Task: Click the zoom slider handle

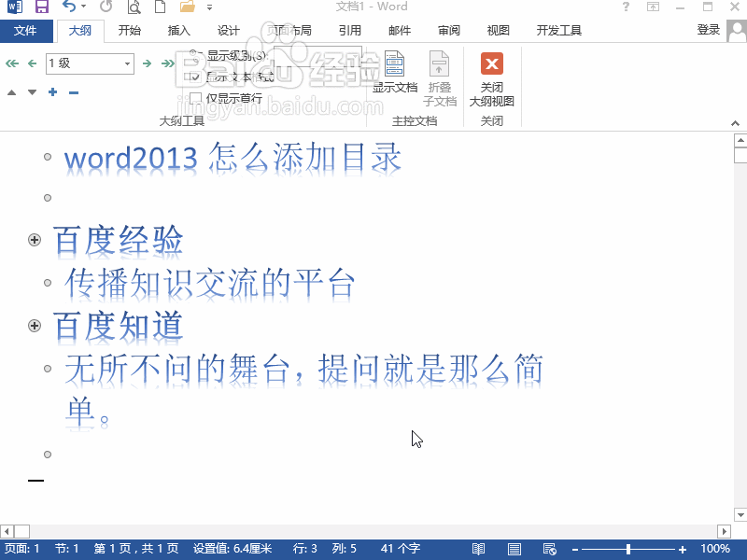Action: coord(628,549)
